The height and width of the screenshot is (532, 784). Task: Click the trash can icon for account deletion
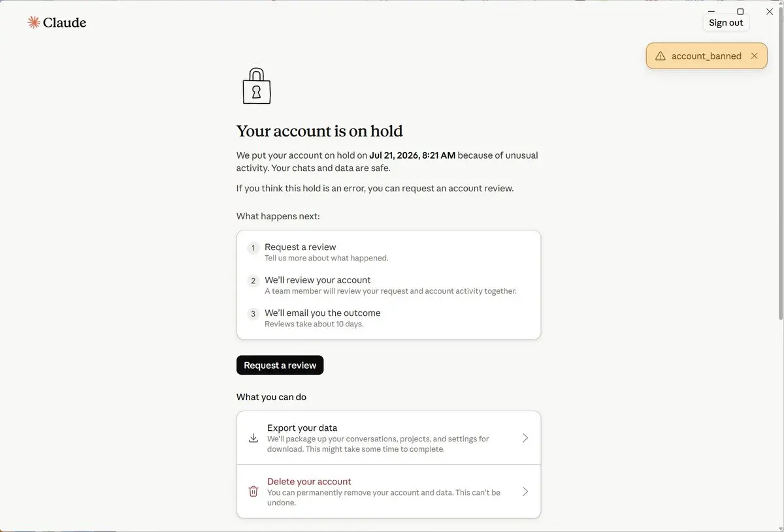(x=253, y=492)
